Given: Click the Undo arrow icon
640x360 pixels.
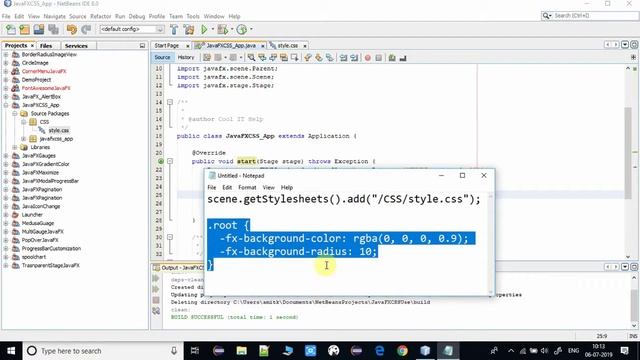Looking at the screenshot, I should point(72,29).
